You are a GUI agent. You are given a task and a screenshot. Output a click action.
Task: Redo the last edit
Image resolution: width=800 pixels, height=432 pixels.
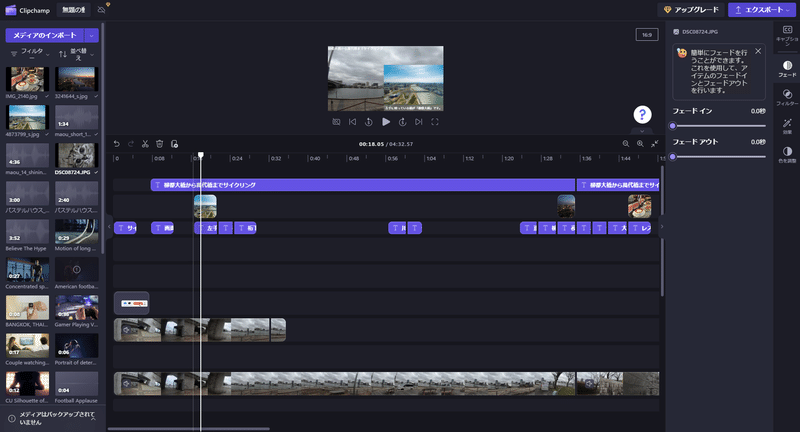point(131,144)
